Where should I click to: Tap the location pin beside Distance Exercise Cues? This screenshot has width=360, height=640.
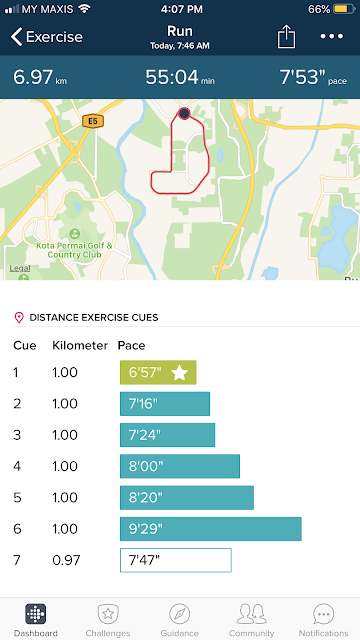click(x=19, y=318)
